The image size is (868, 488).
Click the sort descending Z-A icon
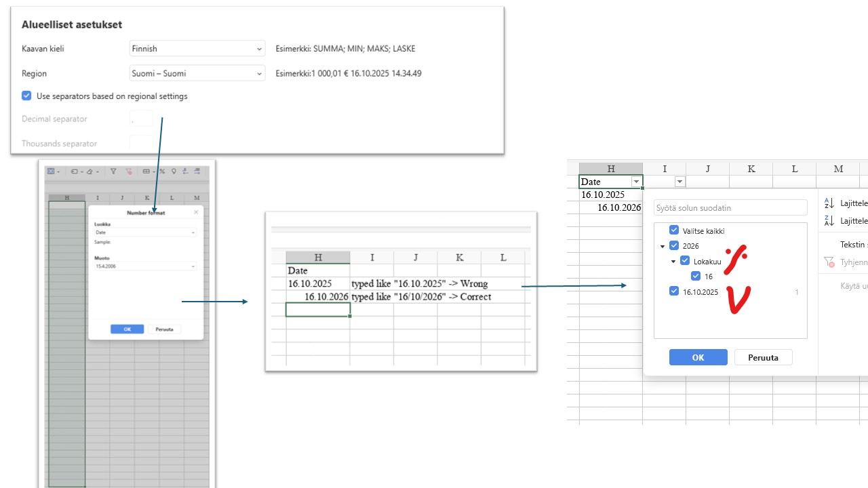point(829,220)
